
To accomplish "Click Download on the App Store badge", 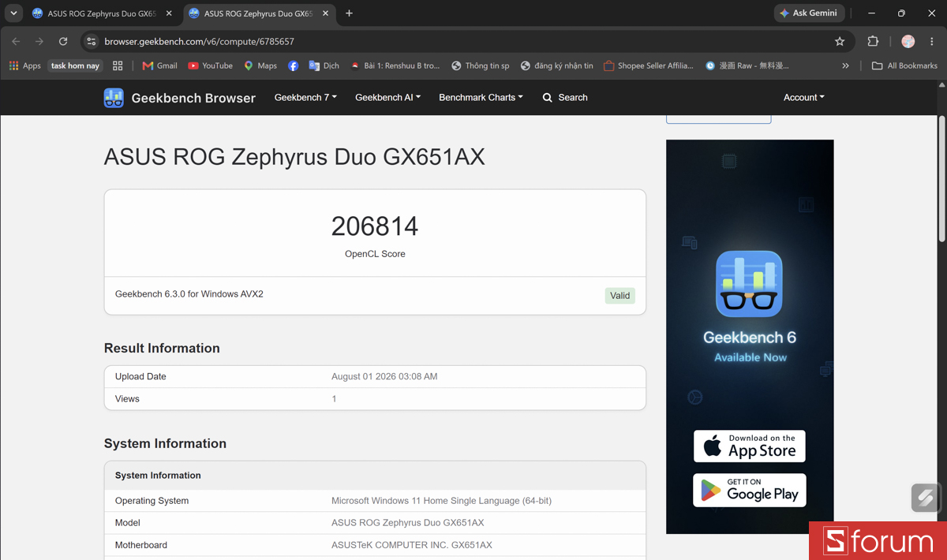I will pos(749,446).
